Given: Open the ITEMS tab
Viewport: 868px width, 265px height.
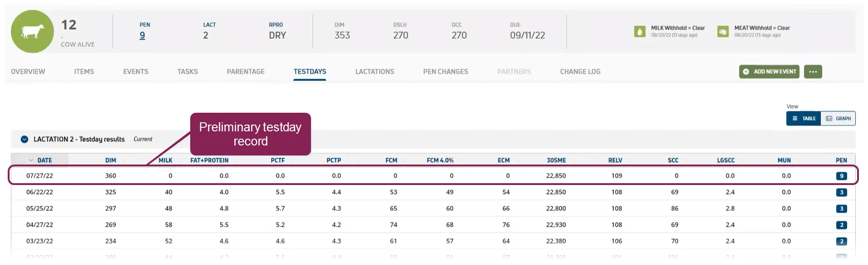Looking at the screenshot, I should [x=84, y=71].
